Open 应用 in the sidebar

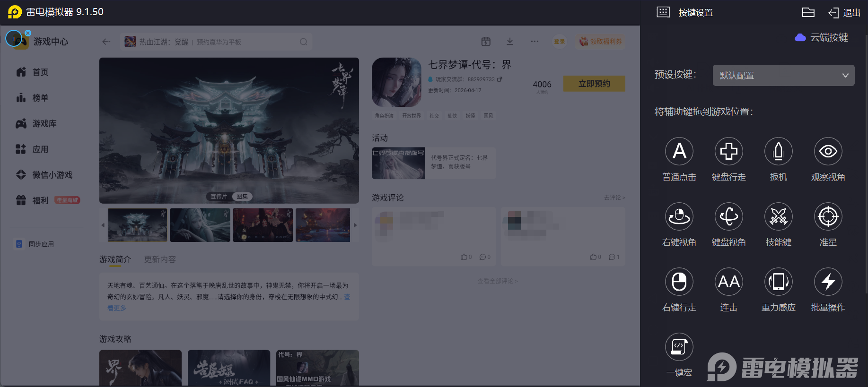click(32, 149)
